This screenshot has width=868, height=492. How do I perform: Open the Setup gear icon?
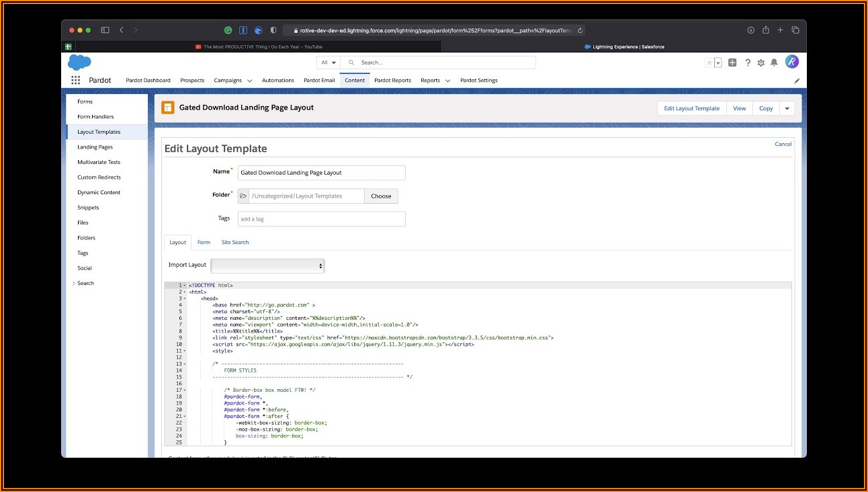point(761,63)
